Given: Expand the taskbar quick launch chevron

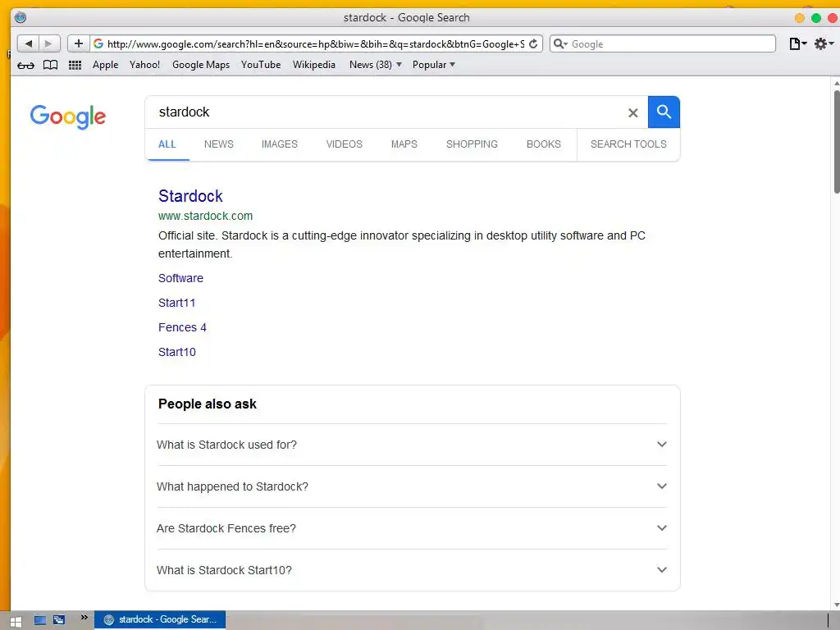Looking at the screenshot, I should click(x=84, y=618).
